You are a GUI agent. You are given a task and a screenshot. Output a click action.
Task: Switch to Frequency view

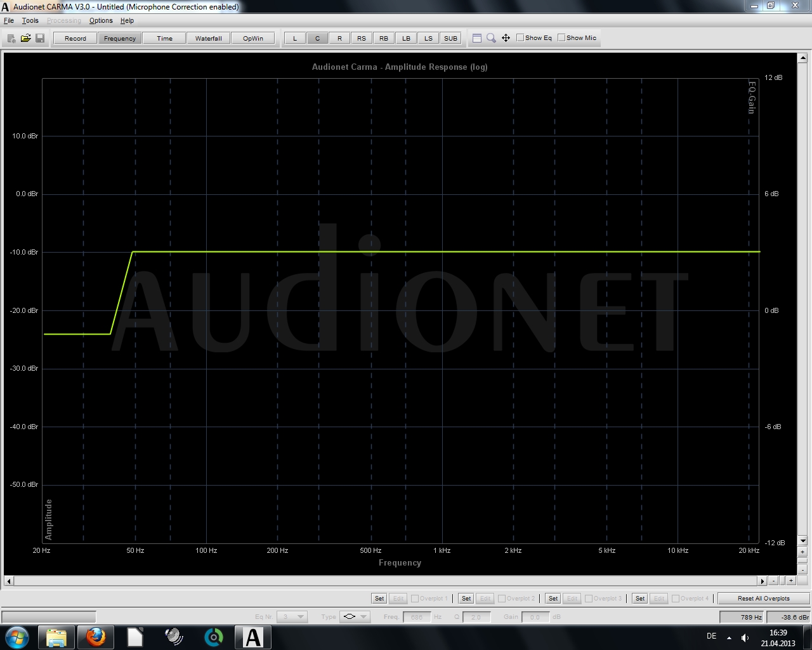pyautogui.click(x=120, y=38)
